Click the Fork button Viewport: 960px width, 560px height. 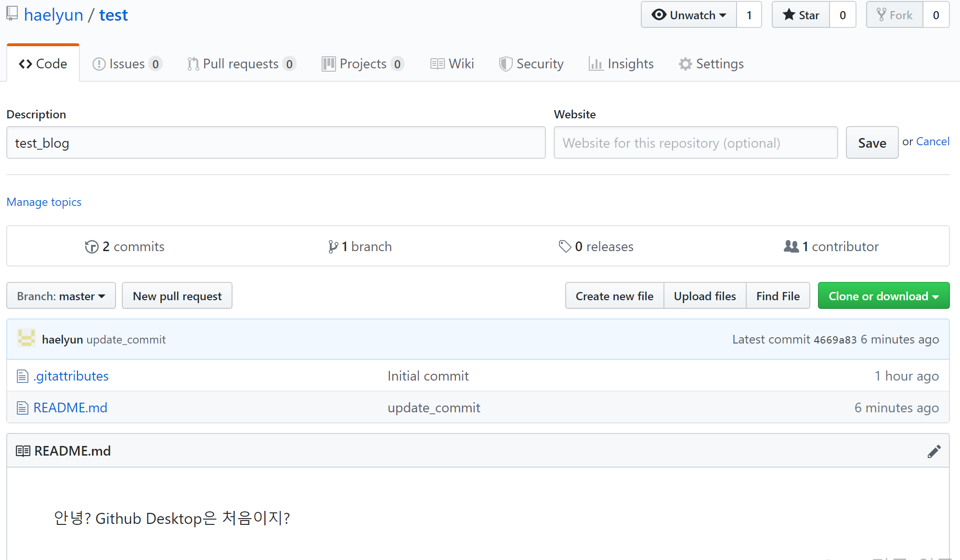point(895,15)
